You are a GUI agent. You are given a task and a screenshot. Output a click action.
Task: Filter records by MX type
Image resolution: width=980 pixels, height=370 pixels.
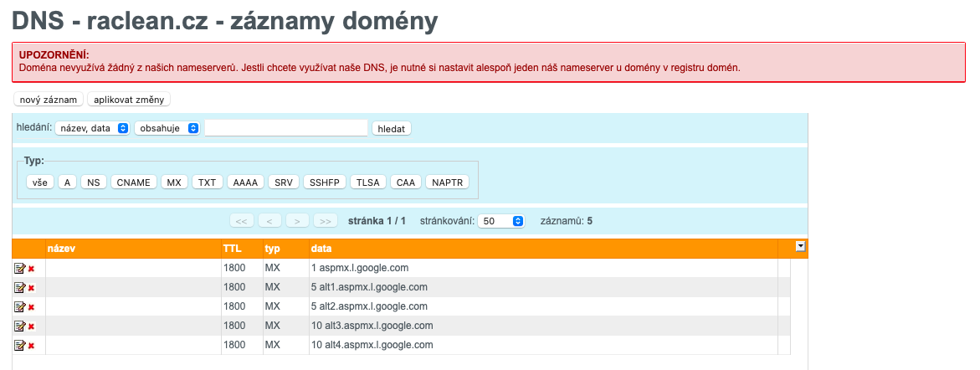(x=174, y=182)
